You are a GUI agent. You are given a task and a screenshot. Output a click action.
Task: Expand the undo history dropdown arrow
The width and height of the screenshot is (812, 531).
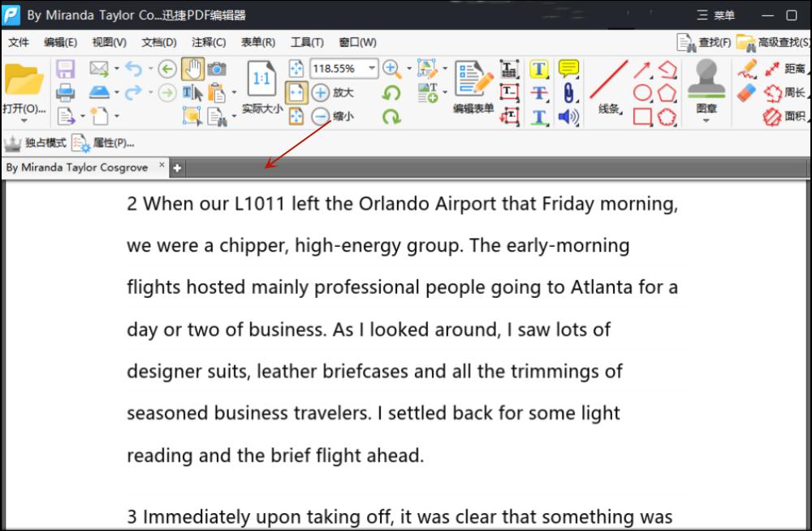[x=151, y=68]
